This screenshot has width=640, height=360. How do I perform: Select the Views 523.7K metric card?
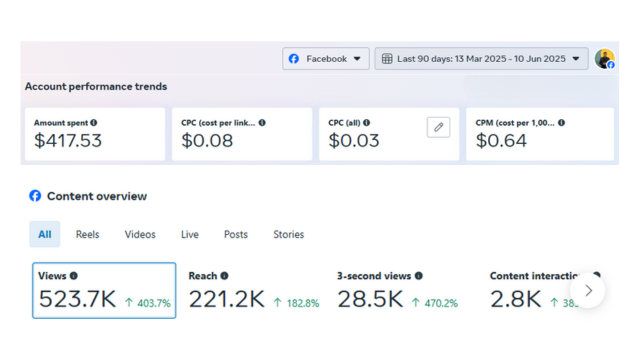point(104,291)
